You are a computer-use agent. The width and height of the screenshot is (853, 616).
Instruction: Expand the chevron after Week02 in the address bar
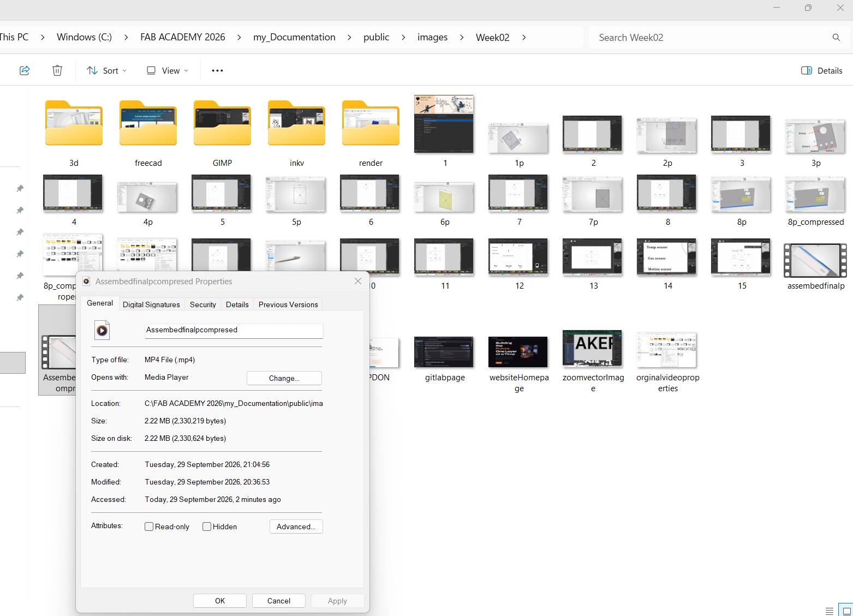pyautogui.click(x=524, y=37)
